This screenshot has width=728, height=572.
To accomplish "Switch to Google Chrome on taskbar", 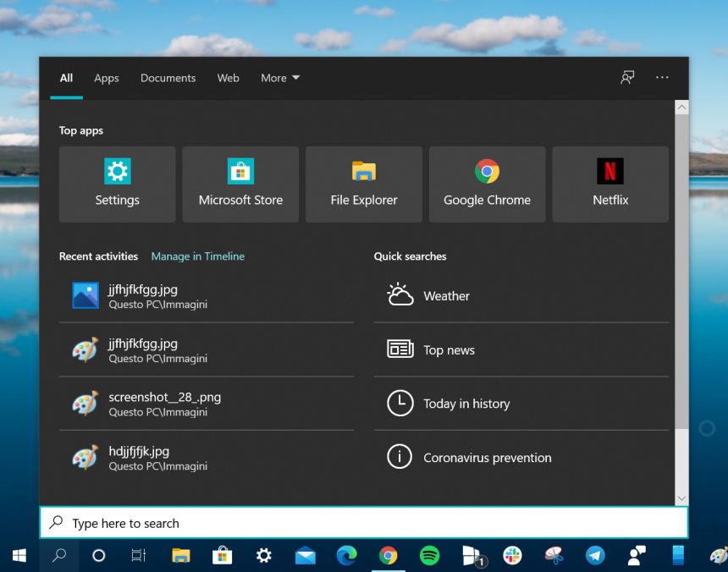I will [389, 555].
